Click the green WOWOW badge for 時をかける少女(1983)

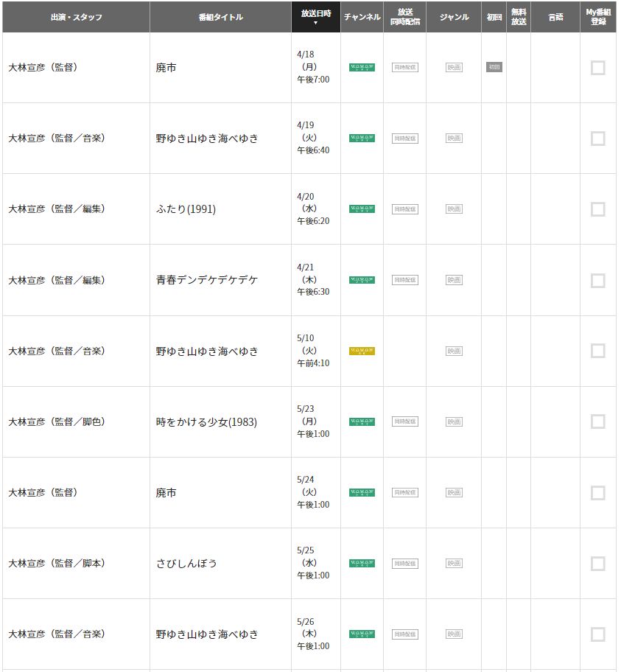point(362,421)
